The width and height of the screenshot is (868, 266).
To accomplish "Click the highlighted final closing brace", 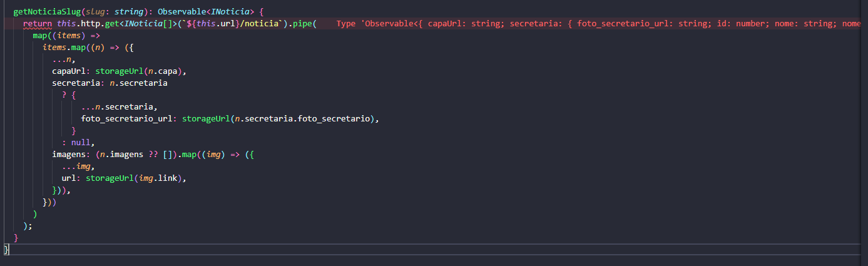I will click(6, 250).
